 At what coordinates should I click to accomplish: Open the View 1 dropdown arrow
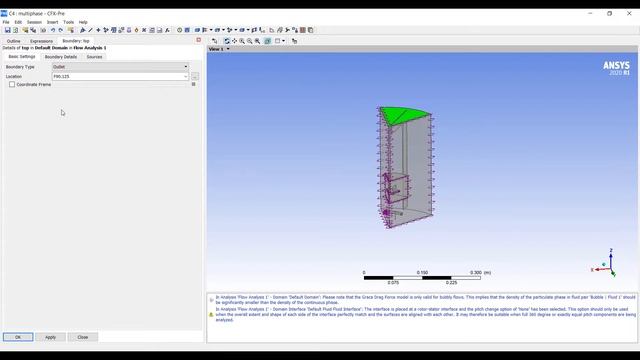[x=228, y=49]
